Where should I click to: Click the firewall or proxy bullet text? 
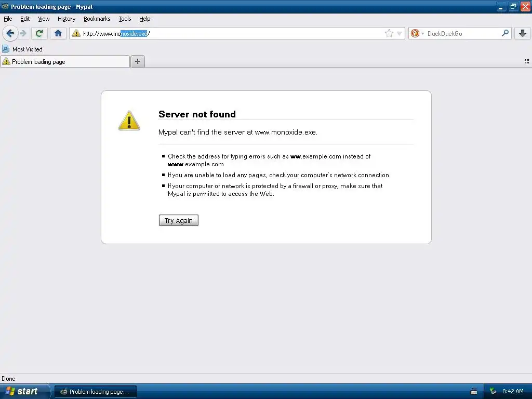[275, 190]
